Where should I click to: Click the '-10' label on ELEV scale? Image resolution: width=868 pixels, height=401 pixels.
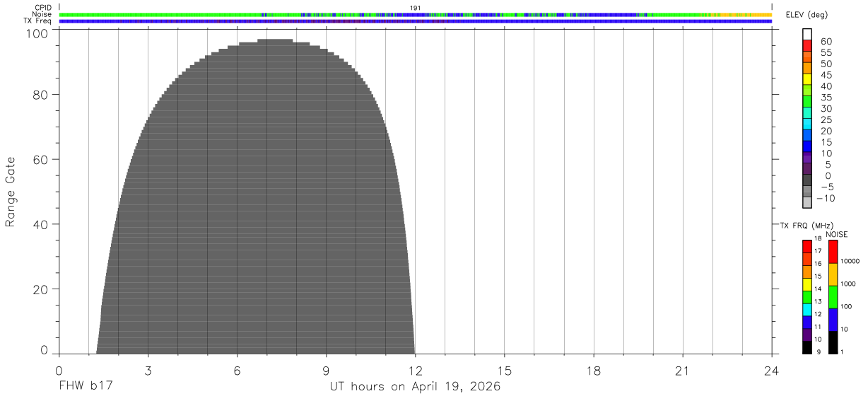825,198
